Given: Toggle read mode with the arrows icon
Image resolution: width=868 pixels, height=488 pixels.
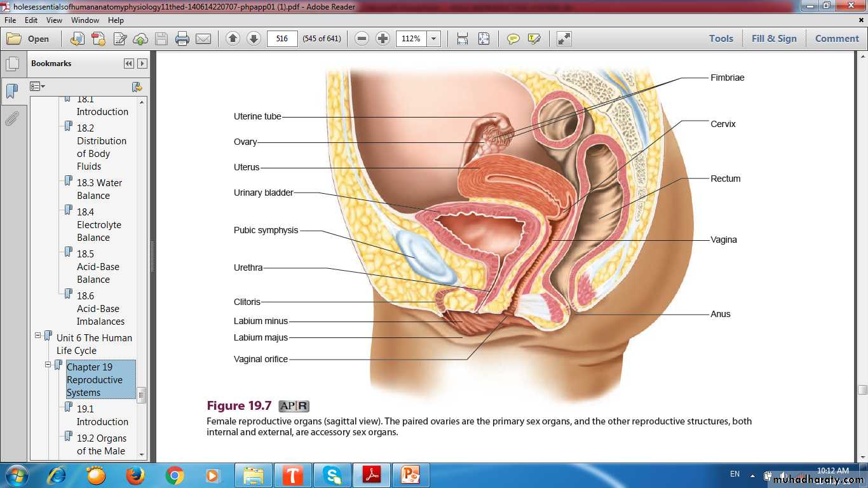Looking at the screenshot, I should click(564, 39).
